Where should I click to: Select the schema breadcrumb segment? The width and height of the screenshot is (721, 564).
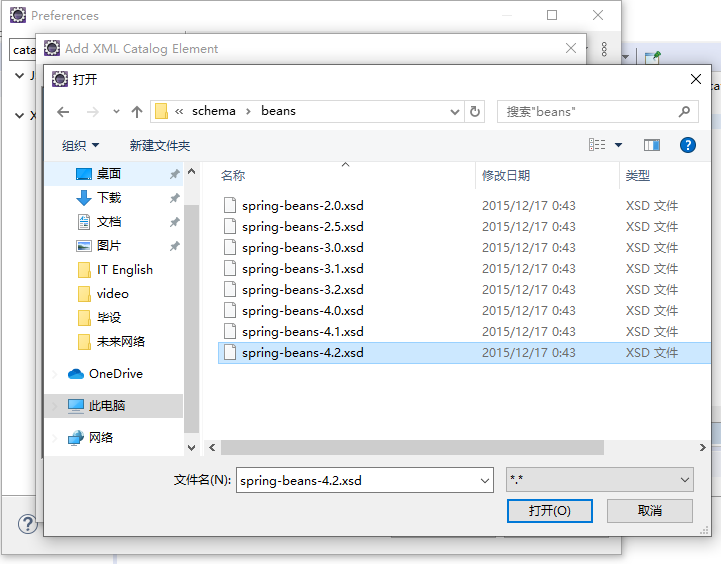coord(213,111)
